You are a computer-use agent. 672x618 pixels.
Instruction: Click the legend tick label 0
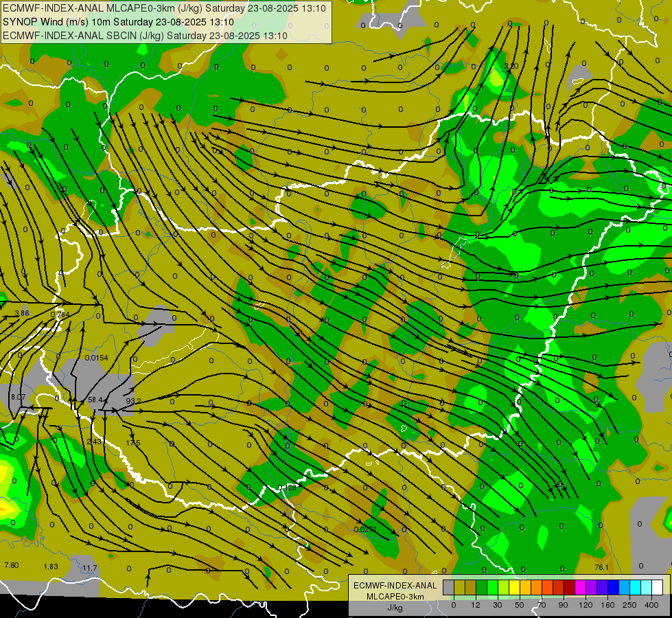(x=454, y=605)
